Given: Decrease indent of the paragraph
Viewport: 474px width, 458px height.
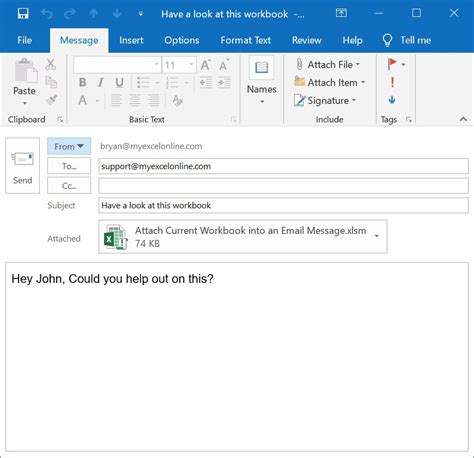Looking at the screenshot, I should (x=206, y=82).
